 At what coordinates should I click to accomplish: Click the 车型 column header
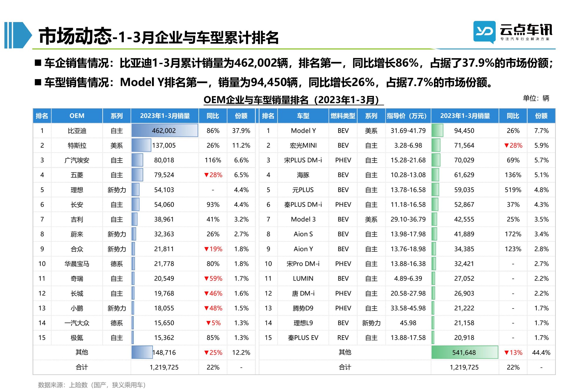[303, 116]
